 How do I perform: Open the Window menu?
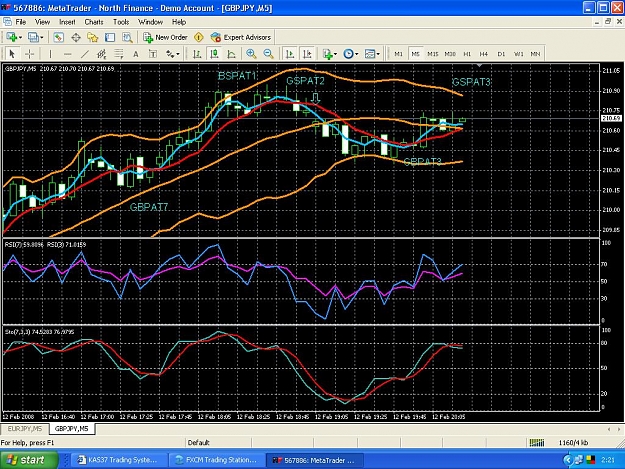(x=150, y=22)
